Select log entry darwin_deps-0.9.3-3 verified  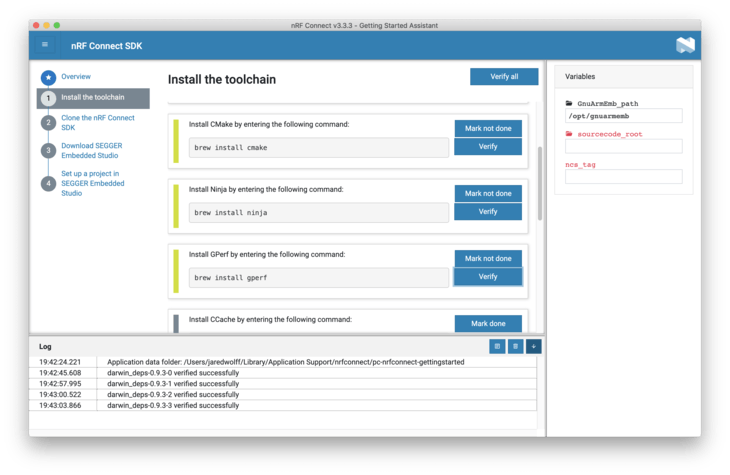click(x=283, y=405)
